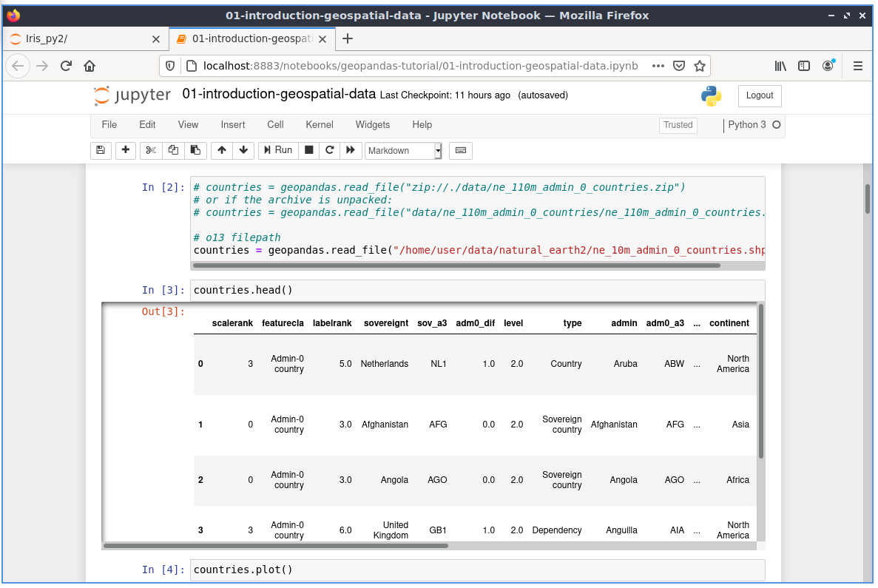The height and width of the screenshot is (588, 878).
Task: Click the countries.head() code cell
Action: (x=479, y=291)
